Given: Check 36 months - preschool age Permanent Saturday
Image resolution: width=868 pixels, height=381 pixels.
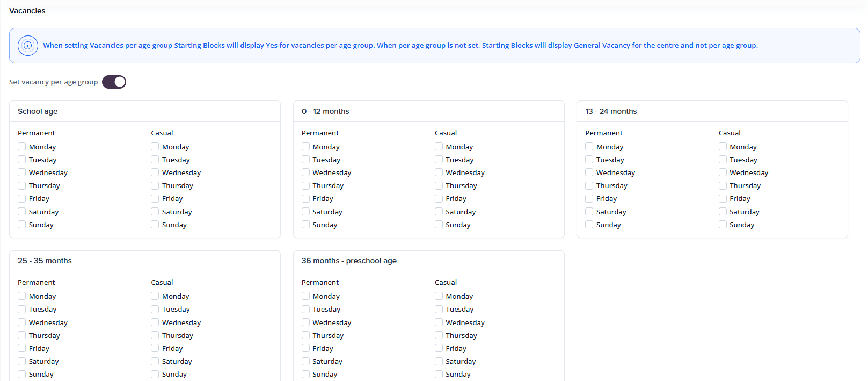Looking at the screenshot, I should pos(306,361).
